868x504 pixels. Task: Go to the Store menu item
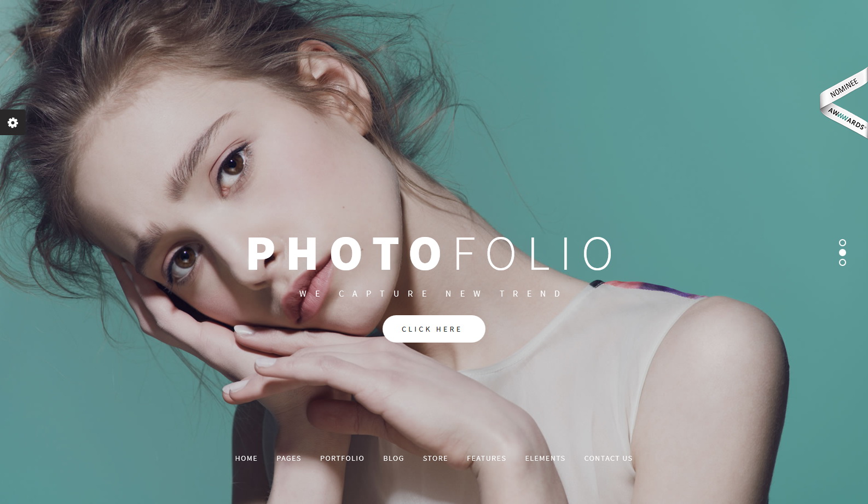coord(435,459)
